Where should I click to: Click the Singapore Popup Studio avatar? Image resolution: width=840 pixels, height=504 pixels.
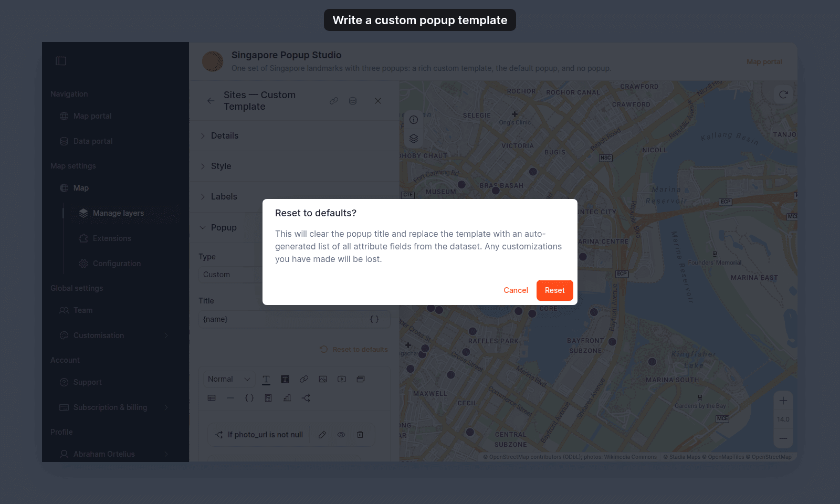point(213,61)
